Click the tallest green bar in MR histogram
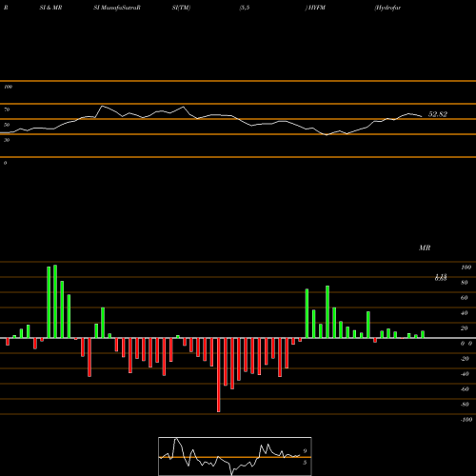The width and height of the screenshot is (476, 476). pos(55,302)
